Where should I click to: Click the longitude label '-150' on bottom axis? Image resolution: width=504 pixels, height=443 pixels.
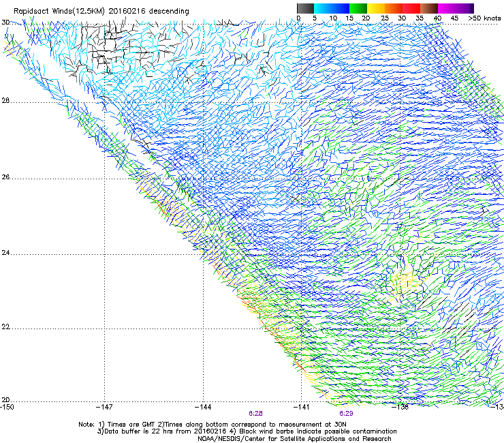click(7, 408)
